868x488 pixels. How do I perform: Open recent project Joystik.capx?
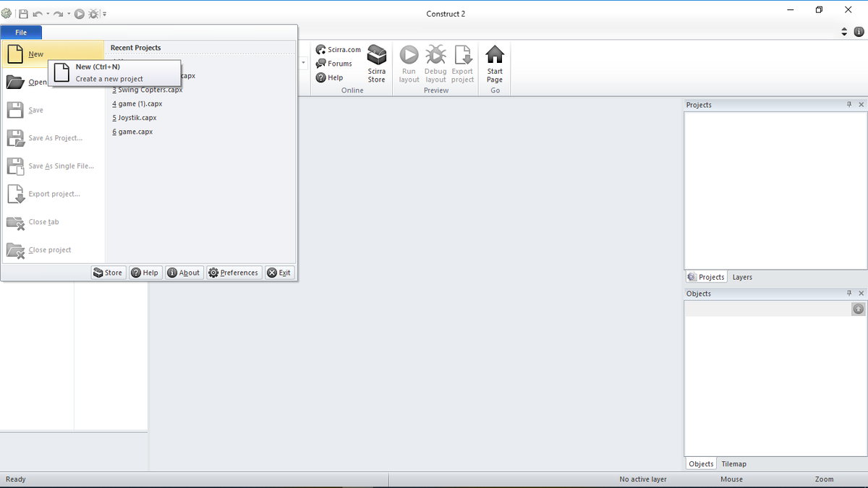pos(136,117)
